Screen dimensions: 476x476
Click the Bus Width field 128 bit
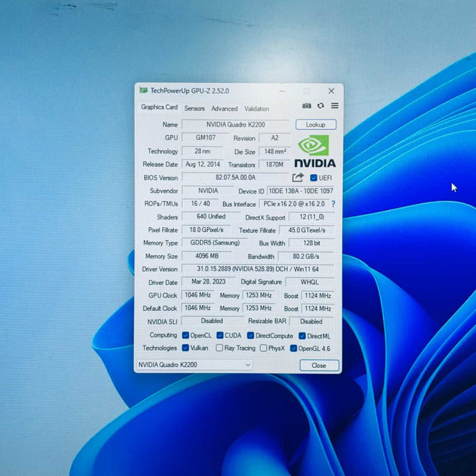click(x=311, y=243)
